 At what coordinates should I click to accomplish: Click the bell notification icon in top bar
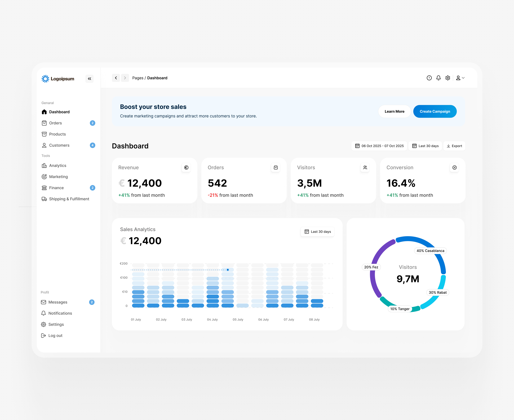point(438,78)
